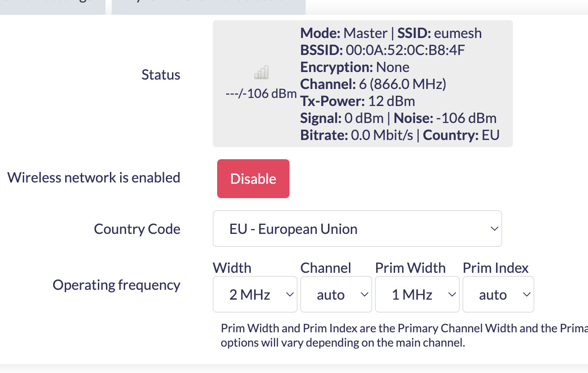Click the Prim Width and Prim Index help text

(402, 335)
